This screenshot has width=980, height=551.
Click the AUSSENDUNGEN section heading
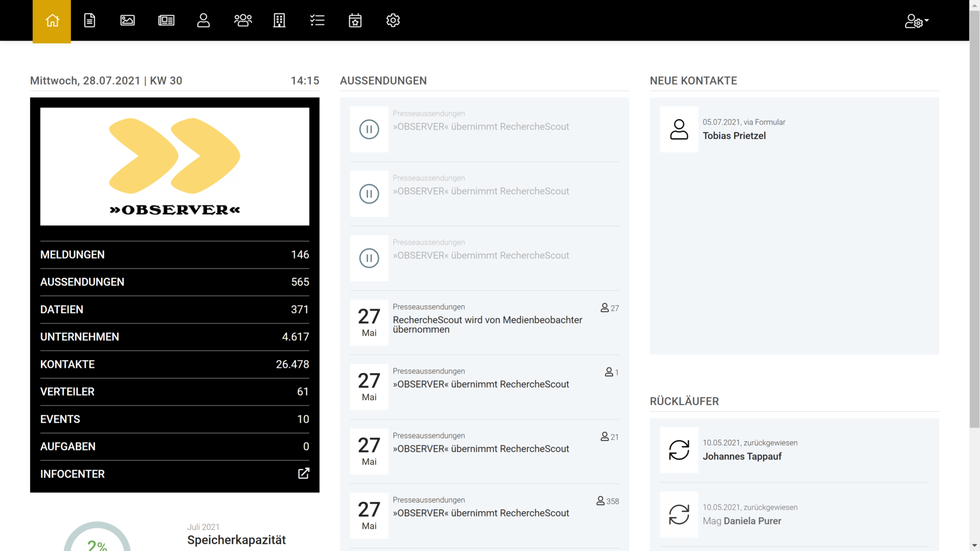click(383, 81)
